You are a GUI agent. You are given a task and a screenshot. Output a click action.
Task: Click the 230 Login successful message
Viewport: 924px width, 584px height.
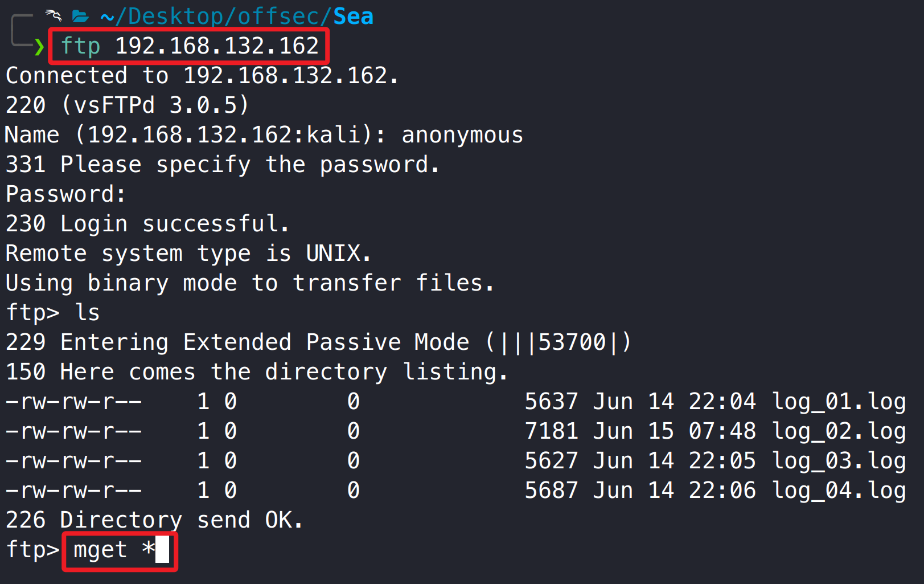(147, 224)
